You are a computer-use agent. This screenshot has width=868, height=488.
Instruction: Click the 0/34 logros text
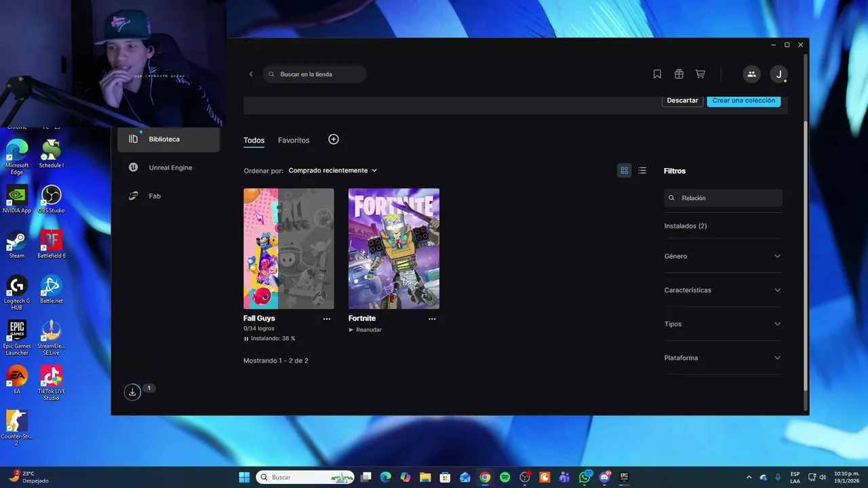259,329
